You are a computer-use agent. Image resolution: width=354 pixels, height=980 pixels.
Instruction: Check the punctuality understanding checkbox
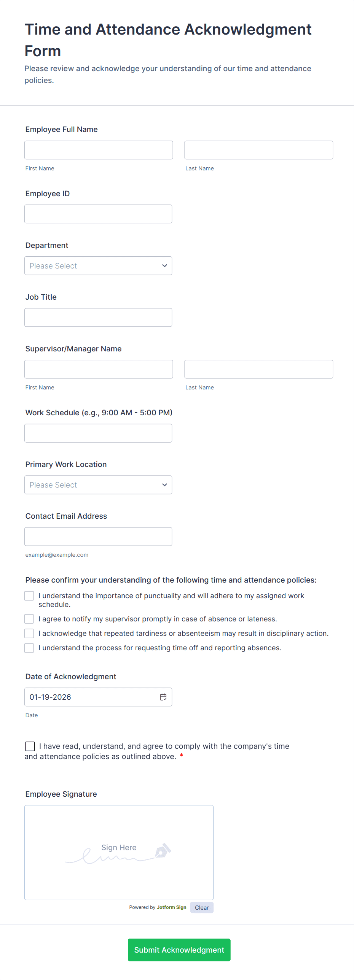coord(29,596)
